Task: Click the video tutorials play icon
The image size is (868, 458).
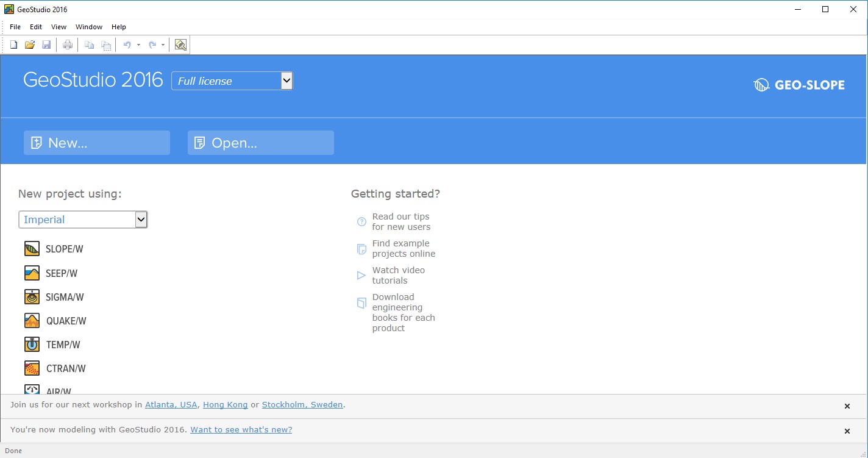Action: (361, 275)
